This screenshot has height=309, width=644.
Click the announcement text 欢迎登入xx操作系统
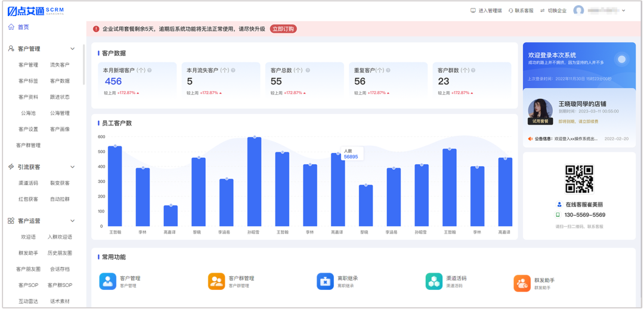coord(575,139)
